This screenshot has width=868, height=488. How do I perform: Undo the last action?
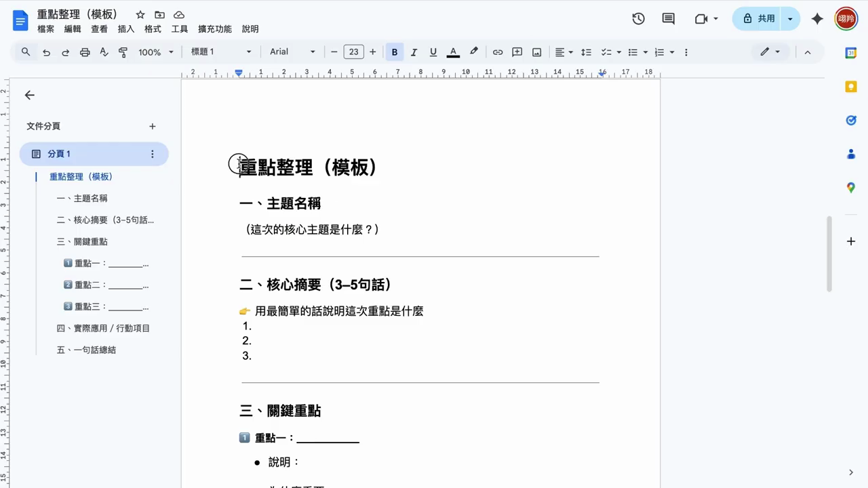click(x=46, y=52)
